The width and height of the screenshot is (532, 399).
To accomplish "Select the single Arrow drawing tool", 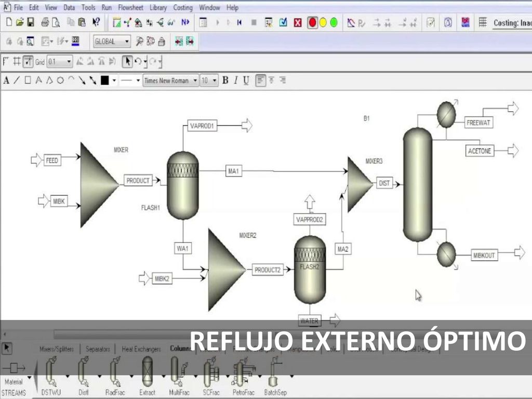I will click(82, 81).
